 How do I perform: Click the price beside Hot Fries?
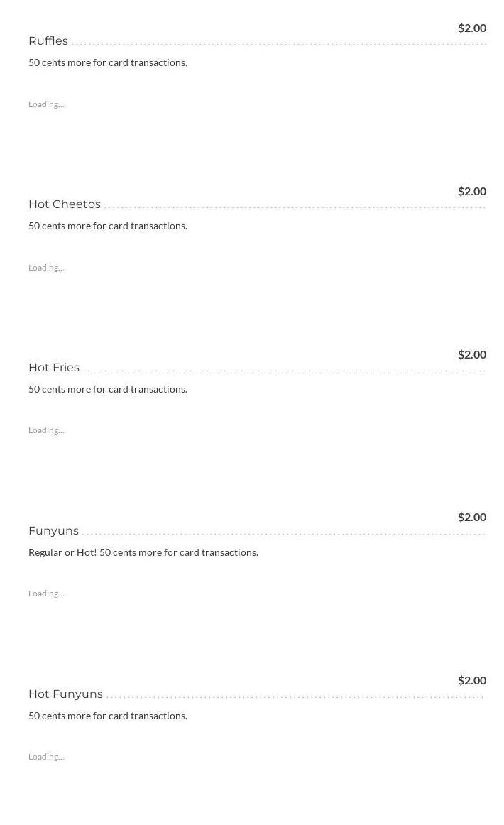tap(471, 354)
